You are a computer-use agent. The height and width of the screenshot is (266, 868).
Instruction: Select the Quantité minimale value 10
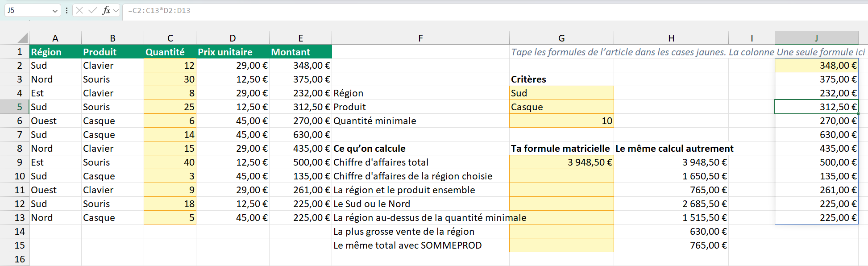pos(561,121)
